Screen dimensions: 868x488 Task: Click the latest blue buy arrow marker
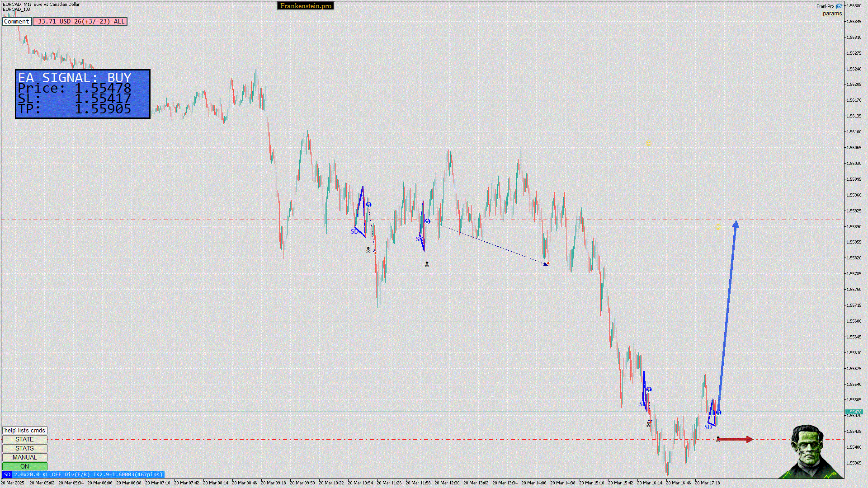coord(718,412)
